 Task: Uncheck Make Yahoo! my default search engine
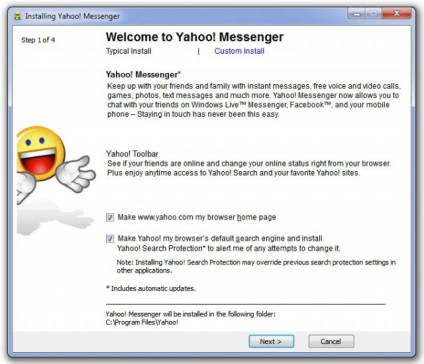pos(110,239)
